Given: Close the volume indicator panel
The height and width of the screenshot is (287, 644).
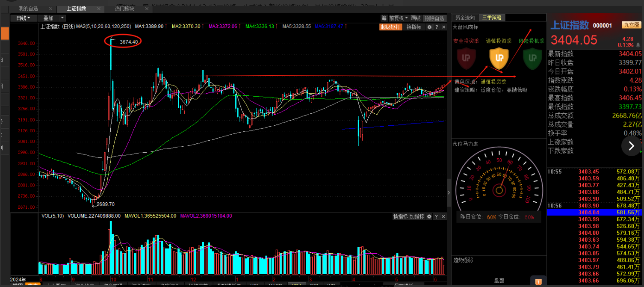Looking at the screenshot, I should click(x=443, y=217).
